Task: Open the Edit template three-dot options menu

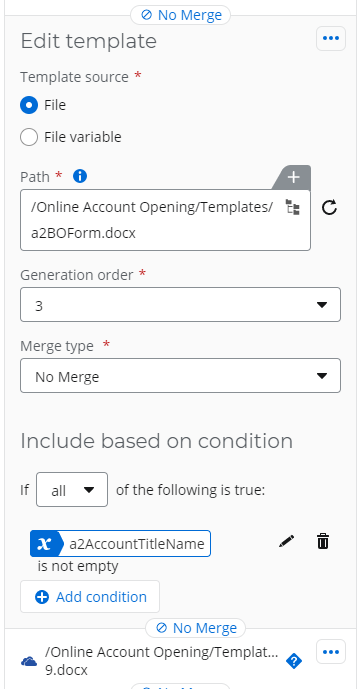Action: (330, 38)
